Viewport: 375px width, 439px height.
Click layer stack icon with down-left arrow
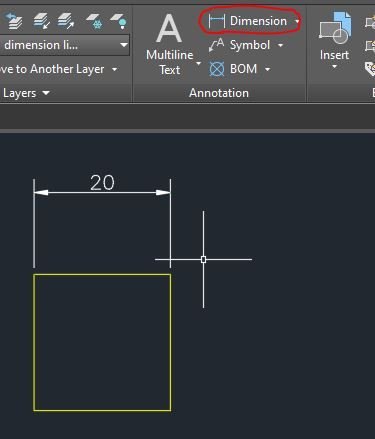(x=42, y=21)
